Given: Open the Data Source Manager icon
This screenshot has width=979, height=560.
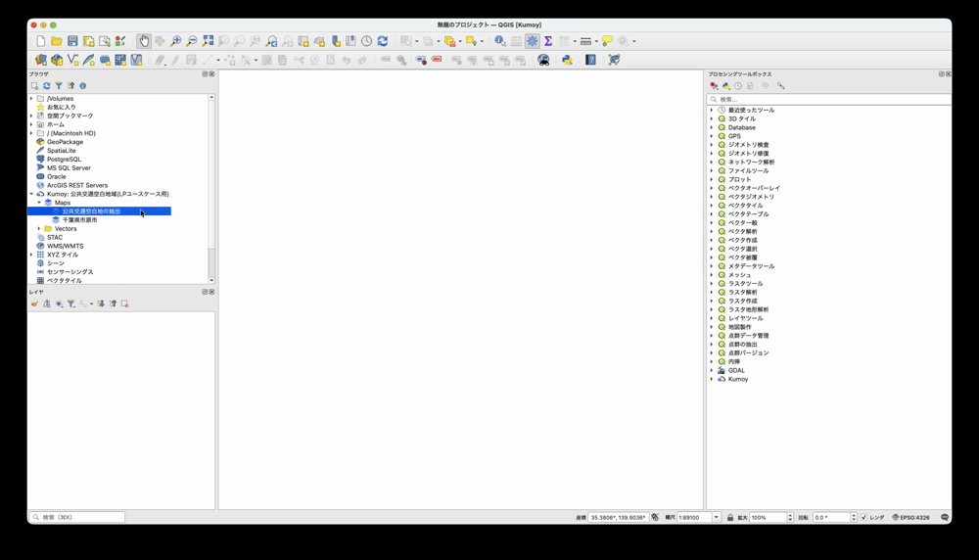Looking at the screenshot, I should coord(40,60).
